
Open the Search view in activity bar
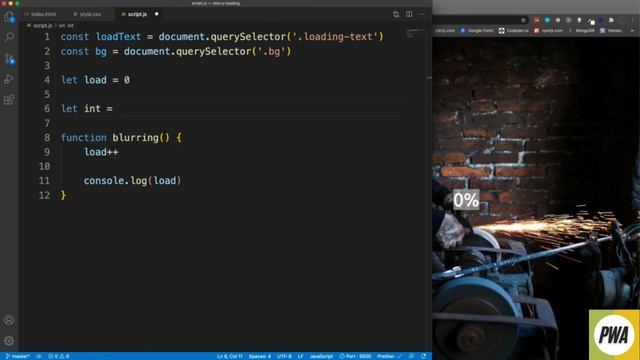coord(9,37)
